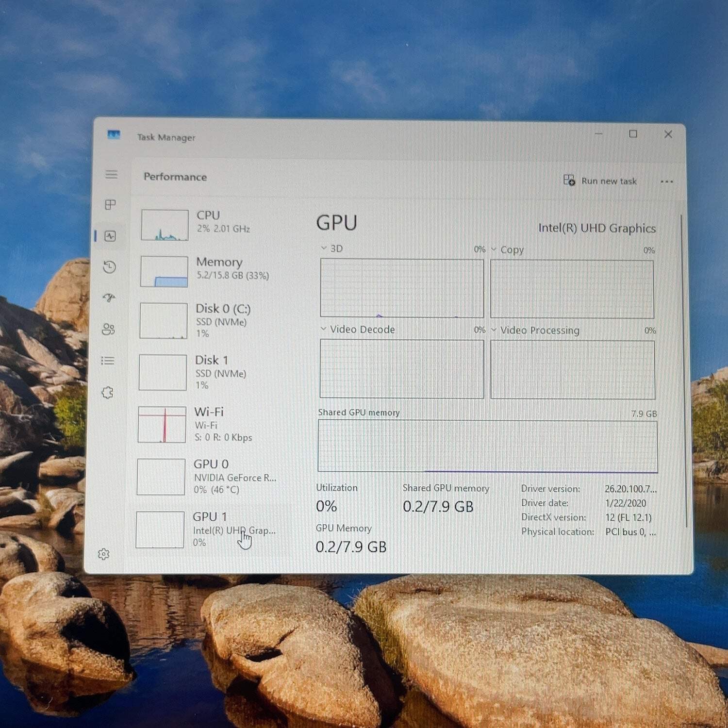This screenshot has width=728, height=728.
Task: Select the Performance page icon in sidebar
Action: (110, 236)
